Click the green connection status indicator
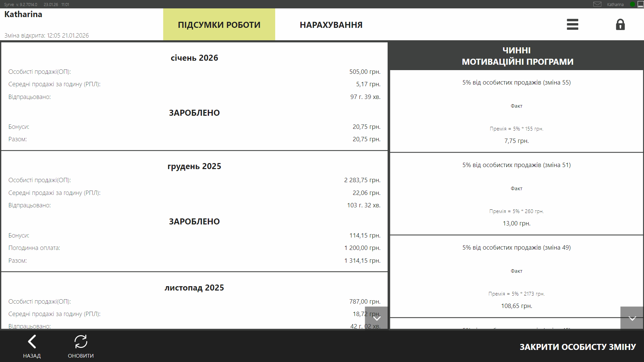Image resolution: width=644 pixels, height=362 pixels. click(632, 4)
